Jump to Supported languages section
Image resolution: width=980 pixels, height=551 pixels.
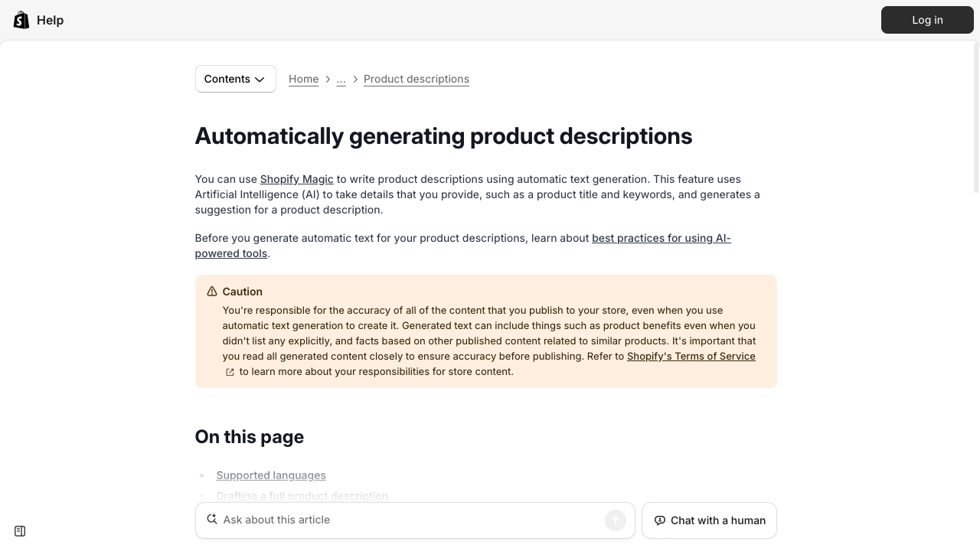point(271,475)
